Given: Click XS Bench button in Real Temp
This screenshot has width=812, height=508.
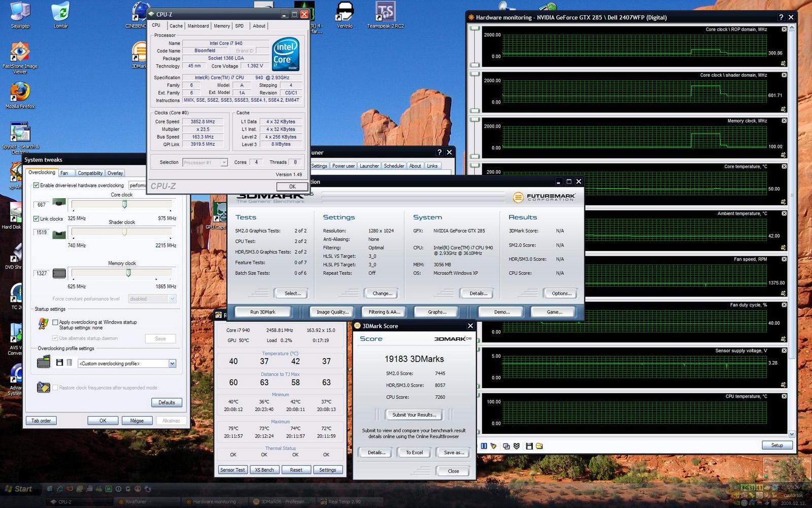Looking at the screenshot, I should (x=264, y=470).
